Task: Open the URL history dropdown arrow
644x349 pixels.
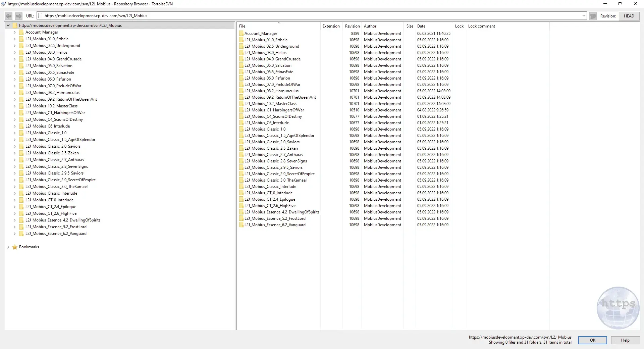Action: (584, 16)
